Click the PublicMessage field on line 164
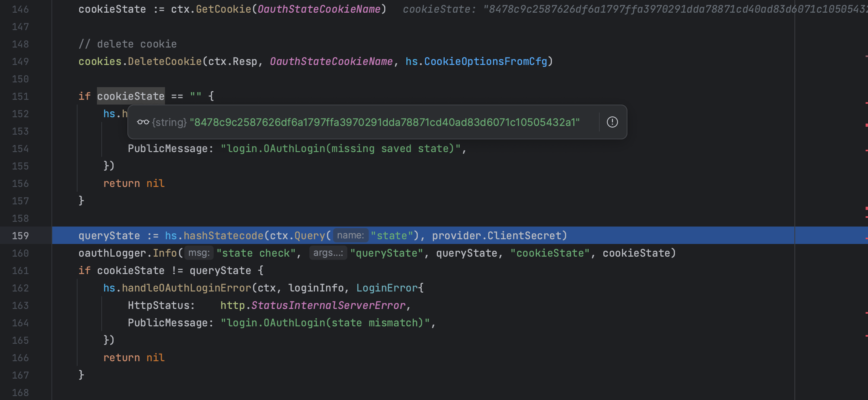868x400 pixels. coord(169,322)
